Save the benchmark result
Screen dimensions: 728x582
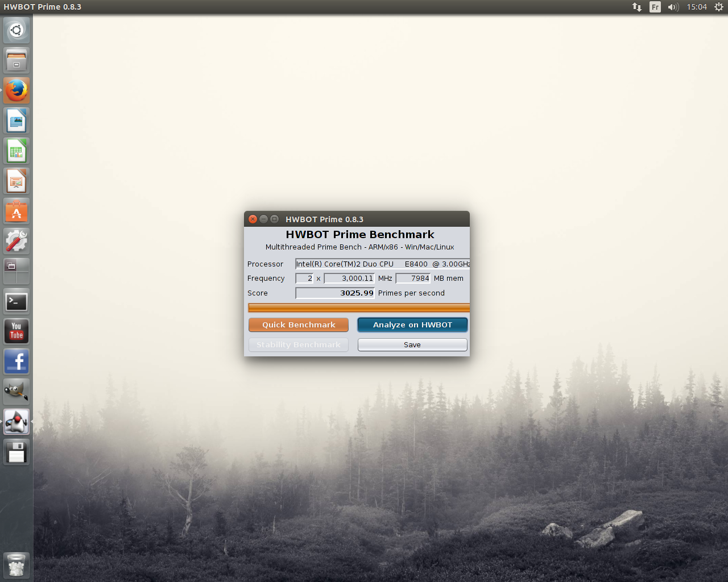412,344
